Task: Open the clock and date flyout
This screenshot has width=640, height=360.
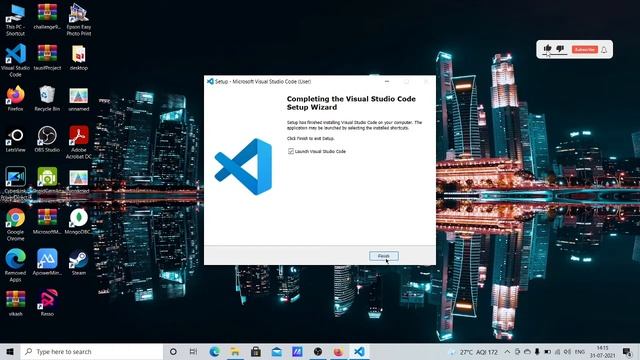Action: pos(602,352)
